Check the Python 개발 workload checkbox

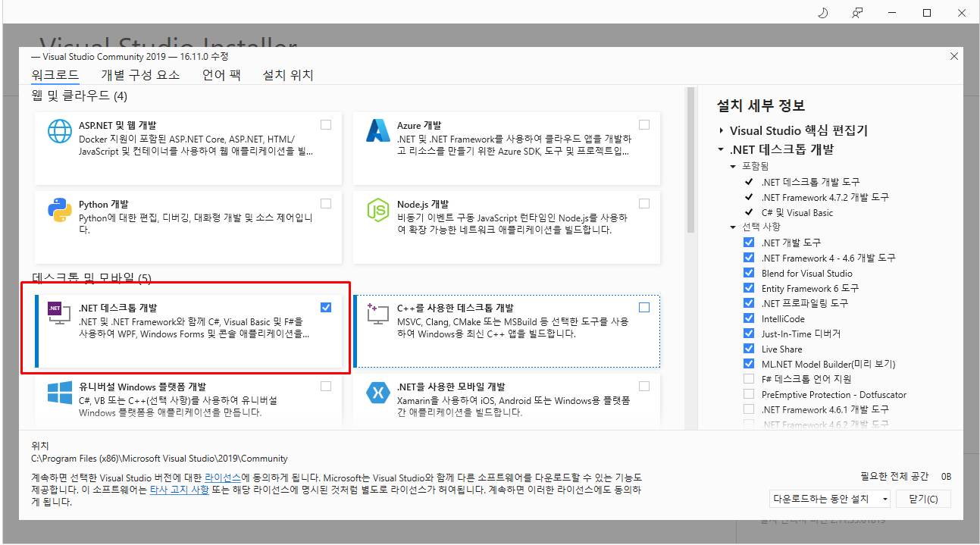pos(326,203)
